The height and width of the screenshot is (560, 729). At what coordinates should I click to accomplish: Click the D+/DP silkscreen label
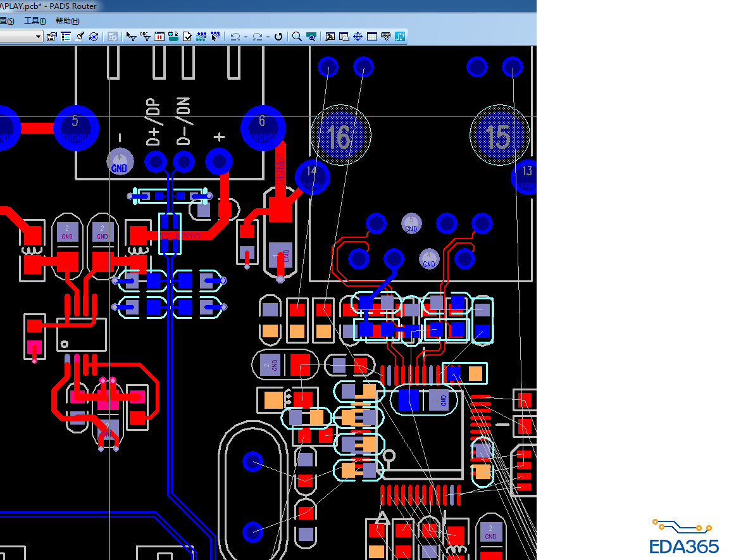153,121
